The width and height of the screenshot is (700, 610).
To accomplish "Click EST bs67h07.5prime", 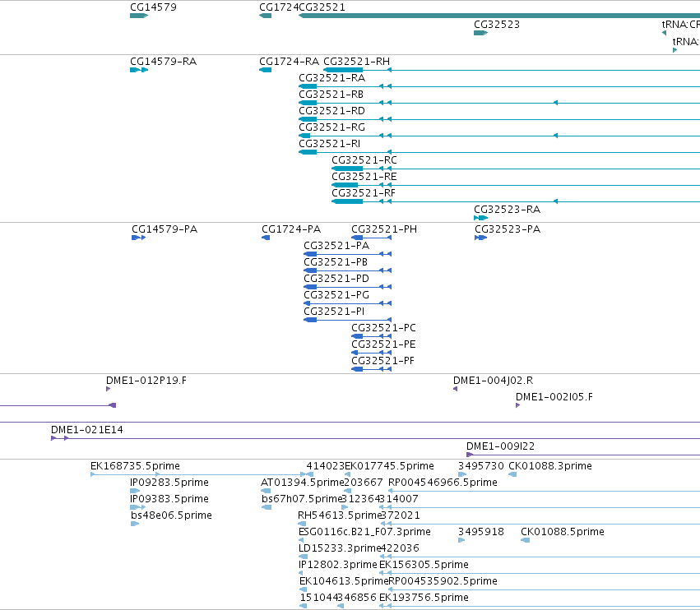I will 302,498.
